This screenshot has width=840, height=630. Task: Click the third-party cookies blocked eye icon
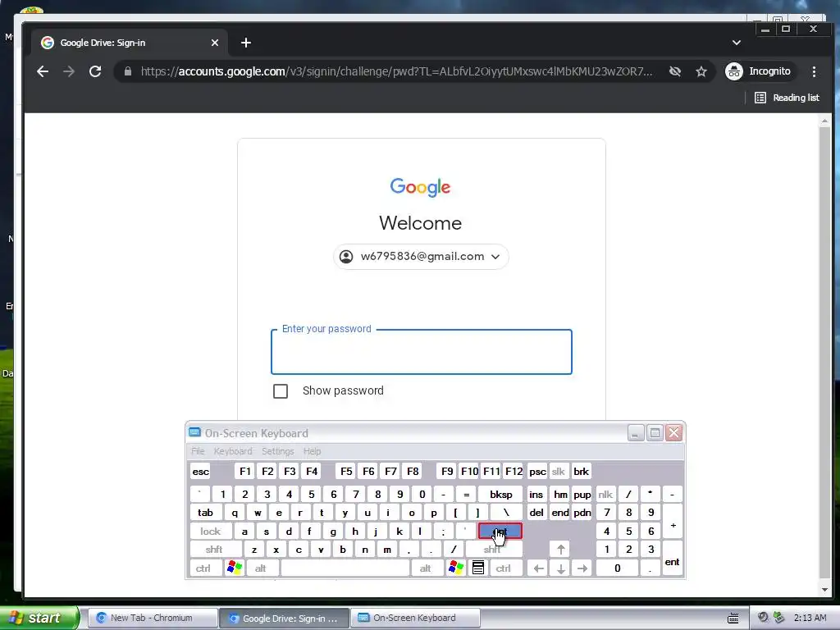tap(675, 71)
